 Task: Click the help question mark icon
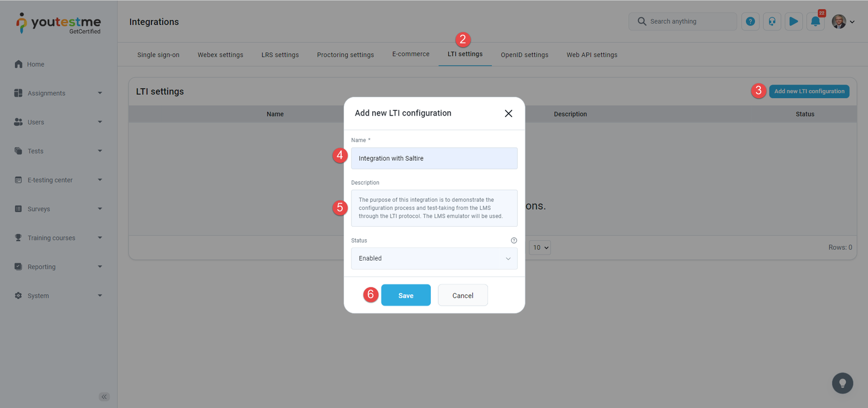(x=750, y=22)
